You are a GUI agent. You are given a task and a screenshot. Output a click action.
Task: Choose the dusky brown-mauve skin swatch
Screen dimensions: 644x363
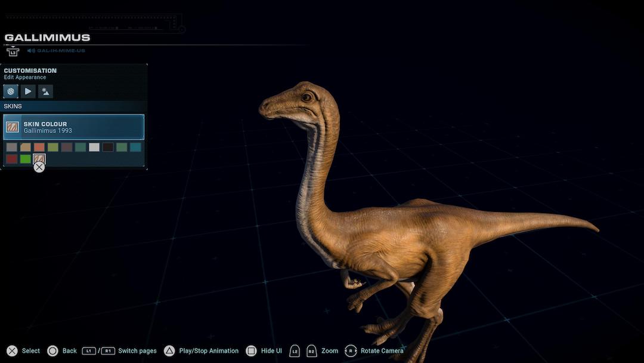click(67, 147)
